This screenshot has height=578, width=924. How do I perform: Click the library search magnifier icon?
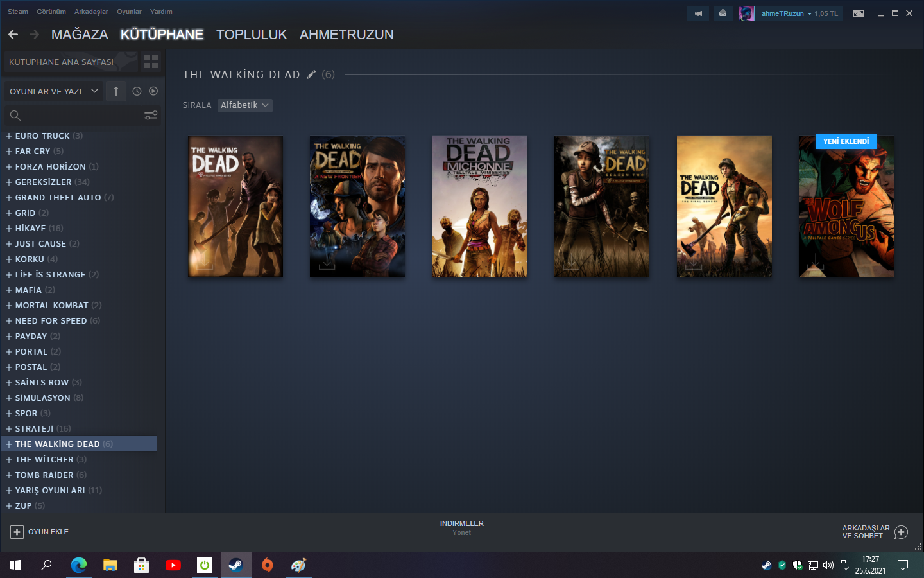(x=15, y=116)
